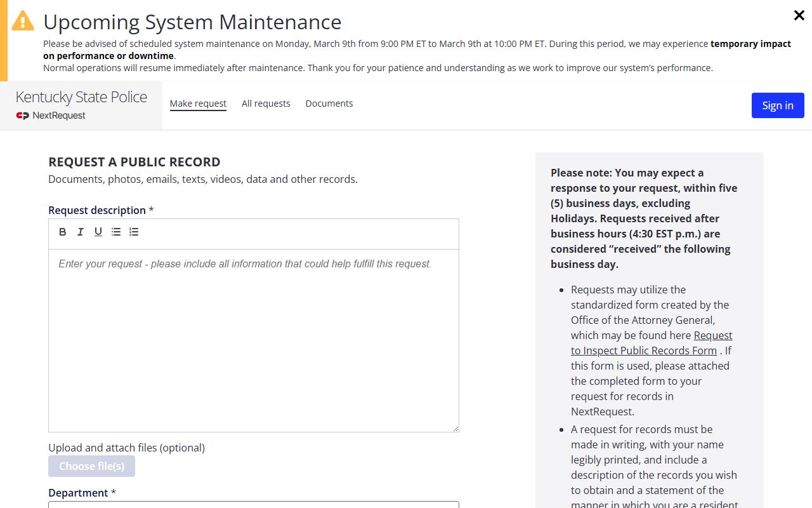Go to the All requests tab

266,104
